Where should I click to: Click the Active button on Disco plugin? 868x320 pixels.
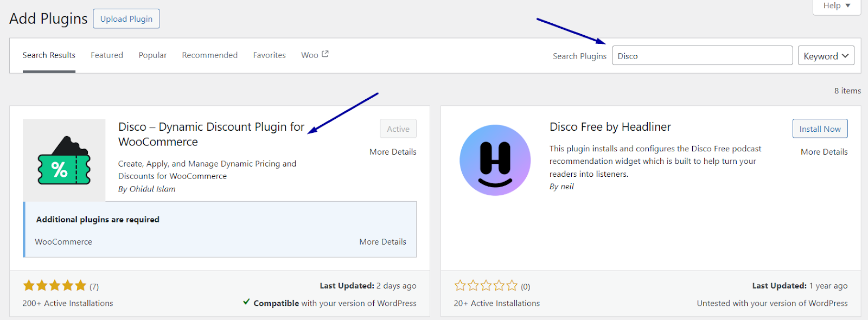pos(398,129)
